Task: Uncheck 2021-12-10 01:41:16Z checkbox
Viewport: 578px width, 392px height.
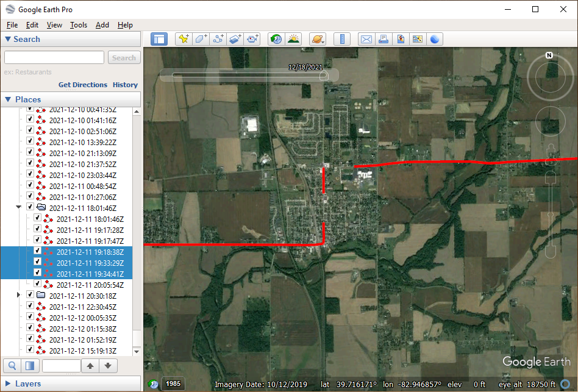Action: pos(30,119)
